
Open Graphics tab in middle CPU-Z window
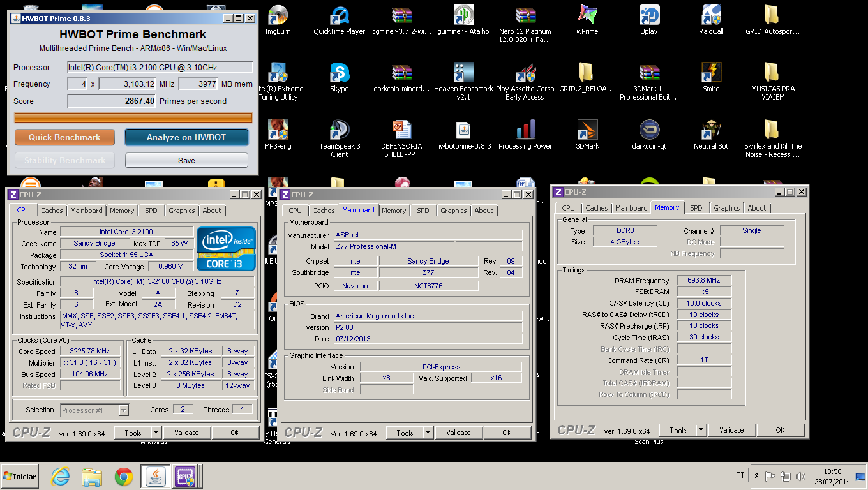point(454,211)
